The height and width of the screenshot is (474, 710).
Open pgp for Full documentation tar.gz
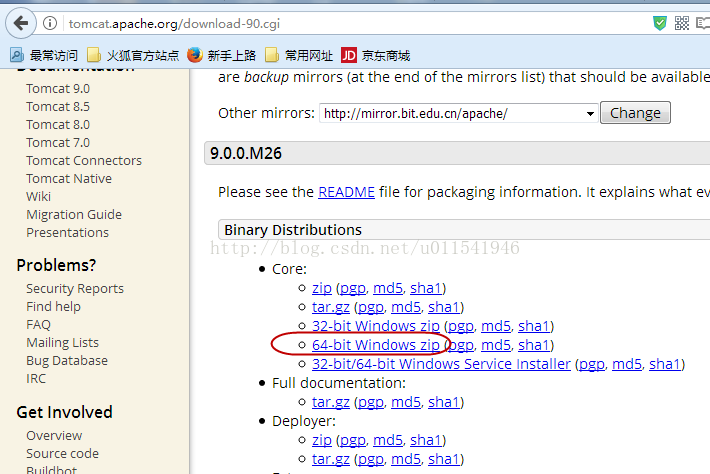371,402
